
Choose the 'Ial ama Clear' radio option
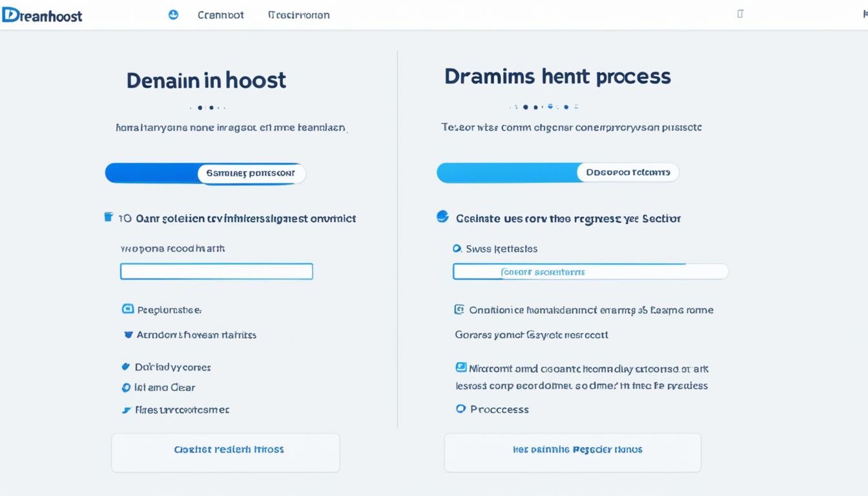(126, 387)
